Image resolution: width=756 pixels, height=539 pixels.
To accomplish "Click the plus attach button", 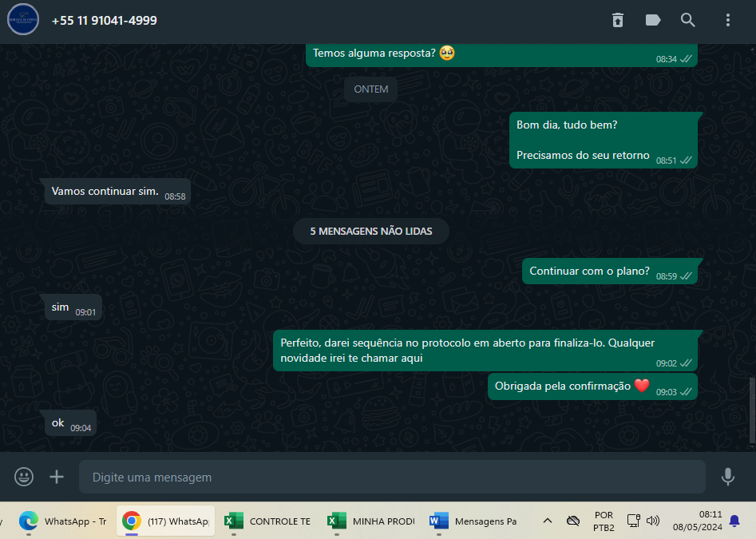I will pyautogui.click(x=57, y=477).
